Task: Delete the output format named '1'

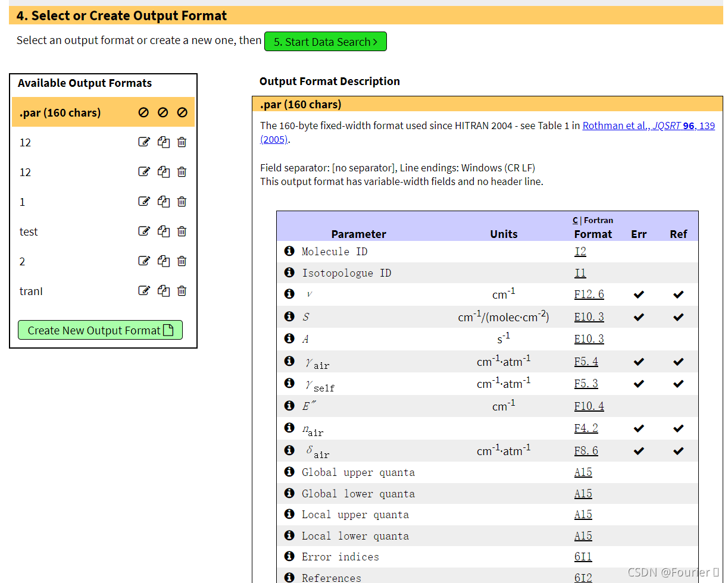Action: [182, 201]
